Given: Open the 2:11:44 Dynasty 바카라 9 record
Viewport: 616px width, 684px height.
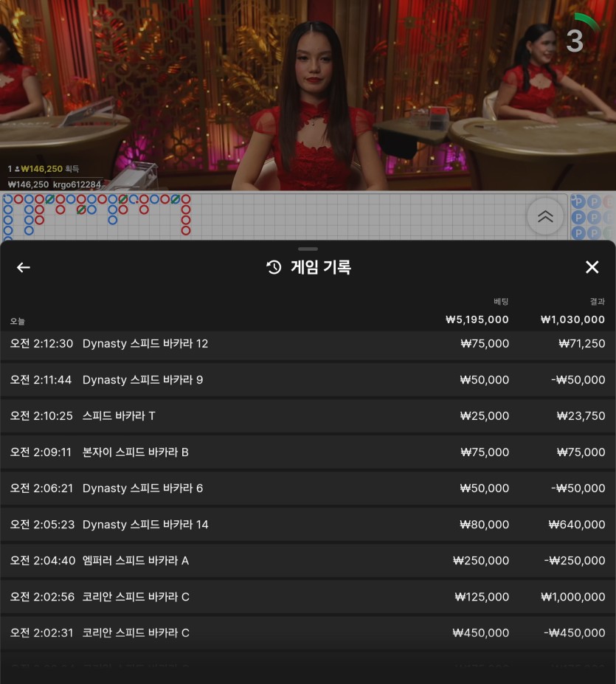Looking at the screenshot, I should point(308,380).
